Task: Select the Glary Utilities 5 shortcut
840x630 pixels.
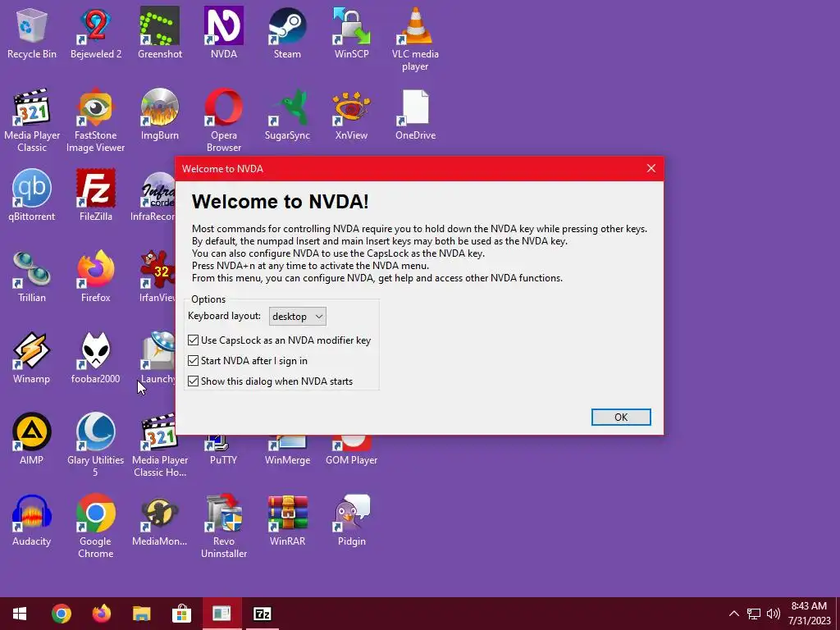Action: [96, 445]
